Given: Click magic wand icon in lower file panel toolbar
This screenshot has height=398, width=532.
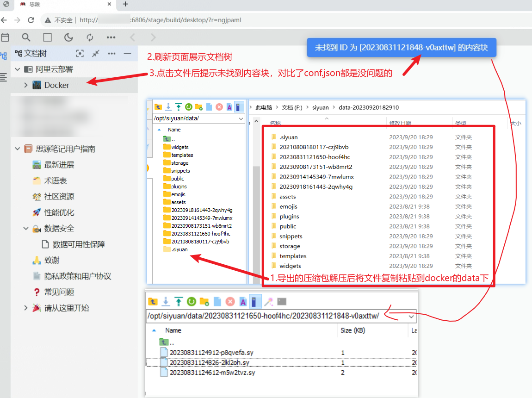Looking at the screenshot, I should tap(268, 301).
